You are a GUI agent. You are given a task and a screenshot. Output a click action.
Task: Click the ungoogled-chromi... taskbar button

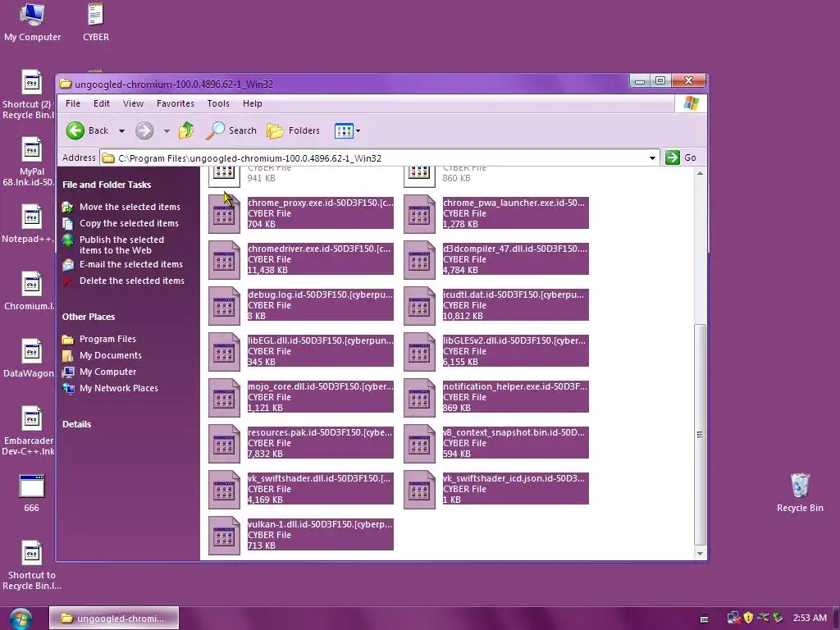click(114, 619)
